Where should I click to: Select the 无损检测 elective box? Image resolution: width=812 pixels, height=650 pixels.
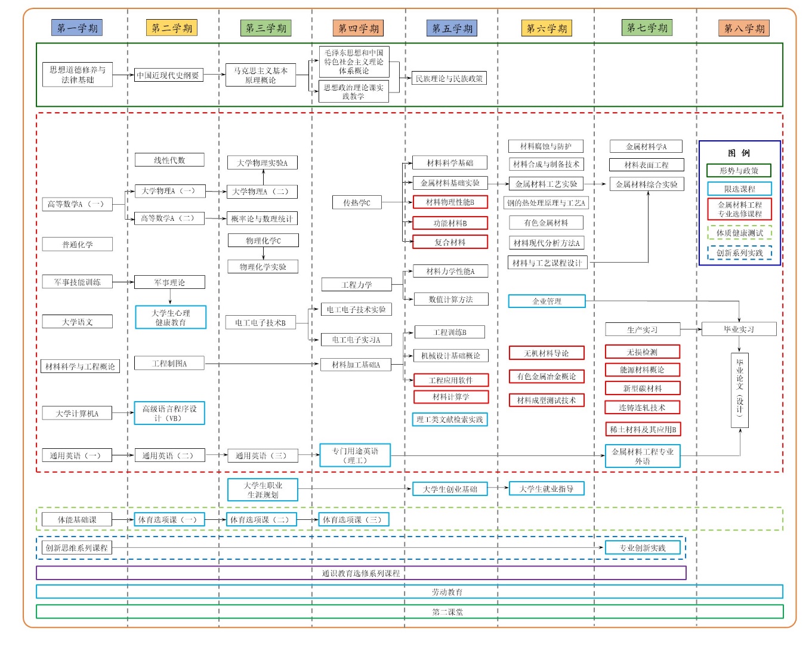pyautogui.click(x=642, y=352)
